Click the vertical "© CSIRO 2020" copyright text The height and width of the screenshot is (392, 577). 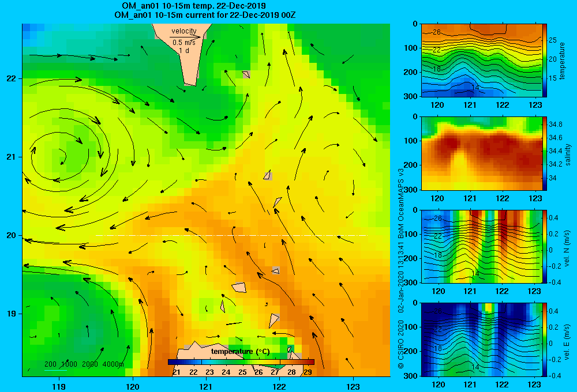tap(401, 344)
